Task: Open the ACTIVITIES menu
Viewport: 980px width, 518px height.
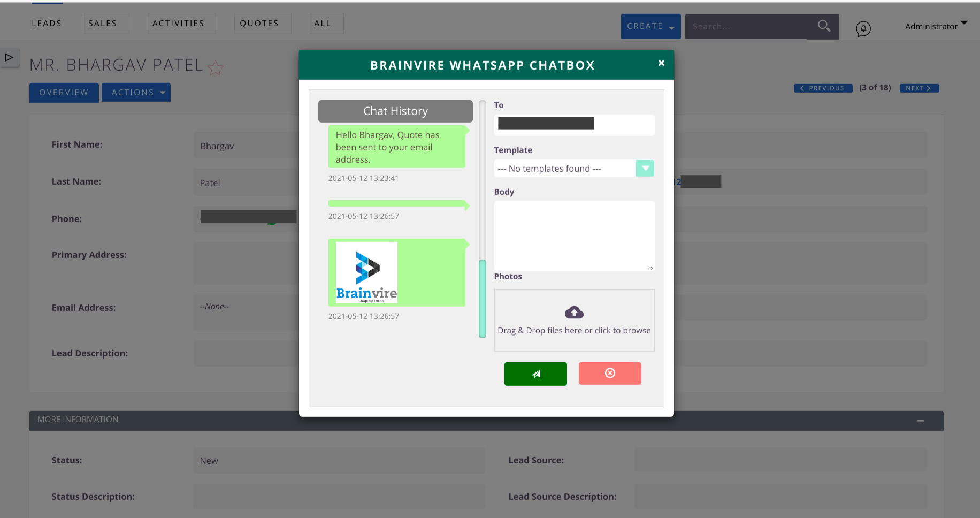Action: click(181, 24)
